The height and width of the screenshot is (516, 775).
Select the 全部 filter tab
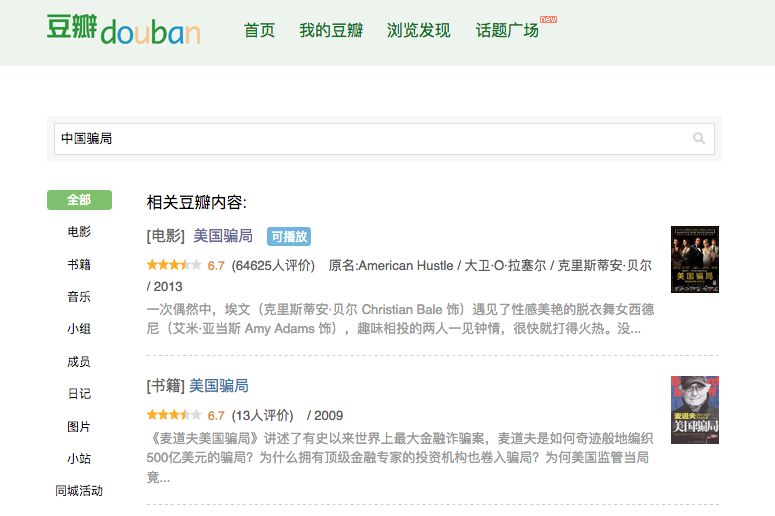79,200
